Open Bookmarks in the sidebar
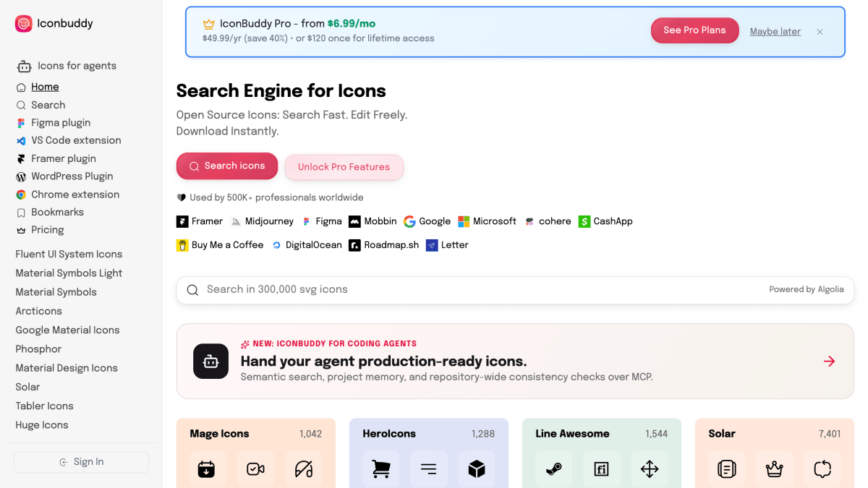Image resolution: width=868 pixels, height=488 pixels. [x=57, y=212]
